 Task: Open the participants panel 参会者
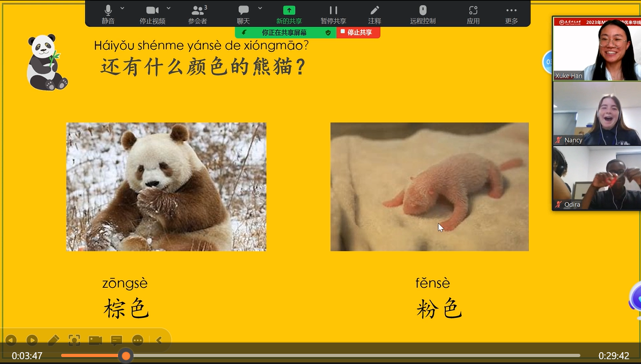click(x=197, y=14)
